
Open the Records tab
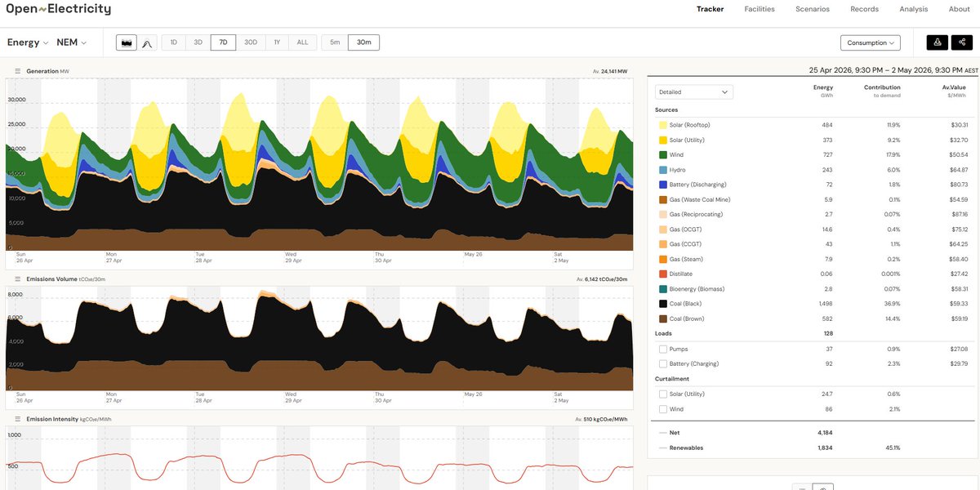point(864,9)
